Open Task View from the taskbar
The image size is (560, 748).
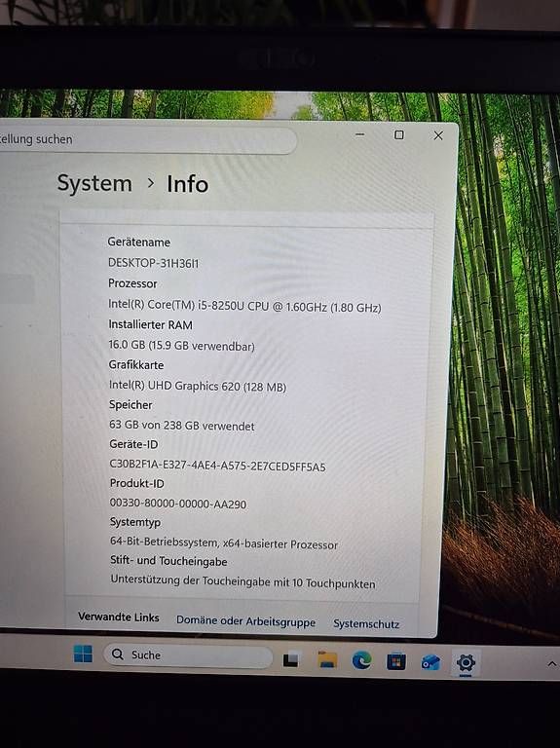point(291,659)
